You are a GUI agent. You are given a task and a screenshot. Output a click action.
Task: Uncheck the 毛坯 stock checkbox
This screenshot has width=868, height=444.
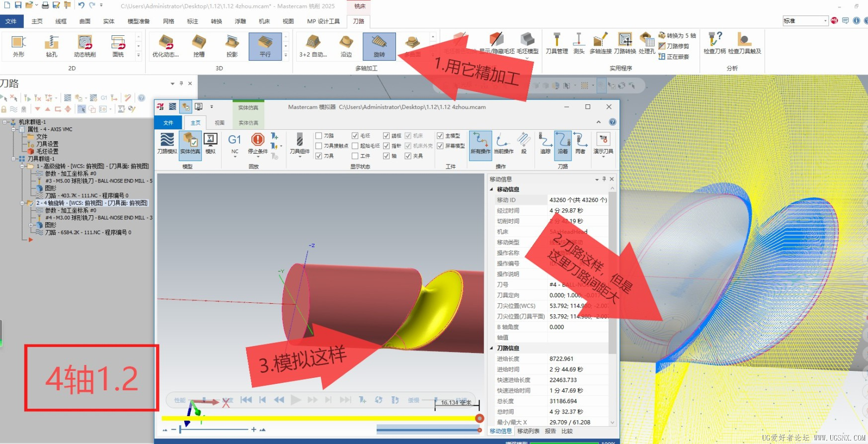point(355,136)
